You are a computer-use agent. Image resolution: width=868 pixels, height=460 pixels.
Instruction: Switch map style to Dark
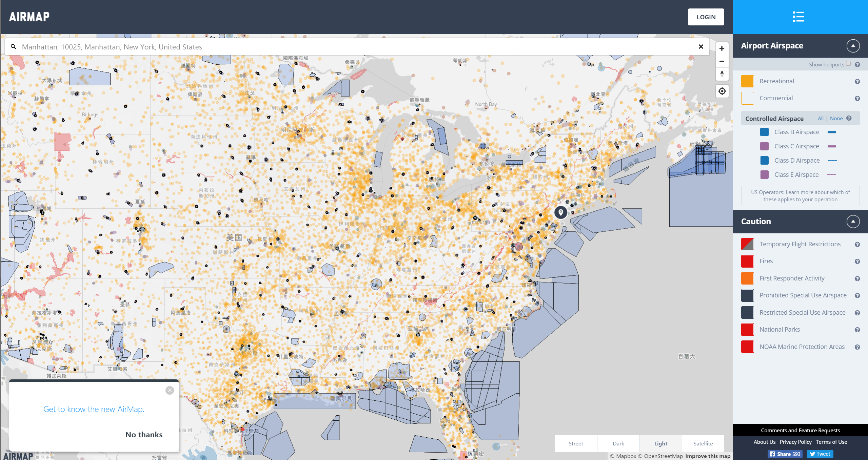click(x=618, y=443)
